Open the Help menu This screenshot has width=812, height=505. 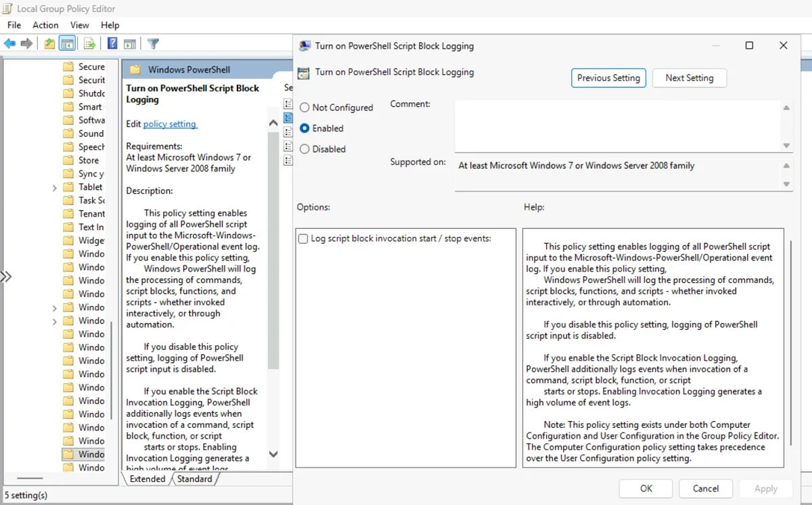pos(110,25)
